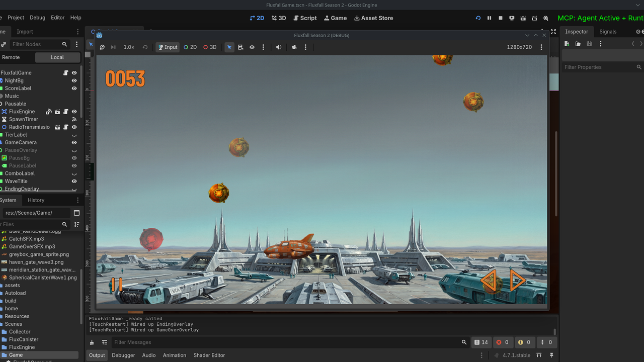Open the Editor menu
This screenshot has height=362, width=644.
tap(58, 18)
